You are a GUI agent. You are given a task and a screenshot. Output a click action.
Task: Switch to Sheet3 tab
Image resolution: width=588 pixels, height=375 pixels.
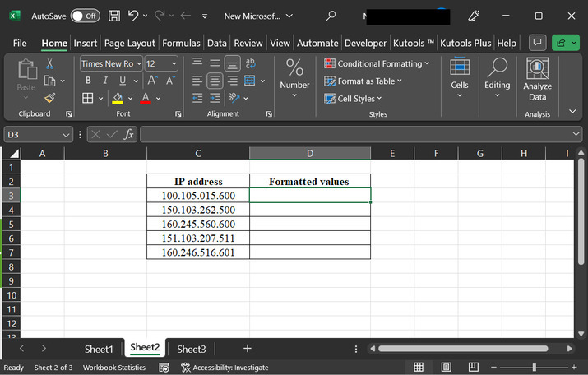point(192,349)
